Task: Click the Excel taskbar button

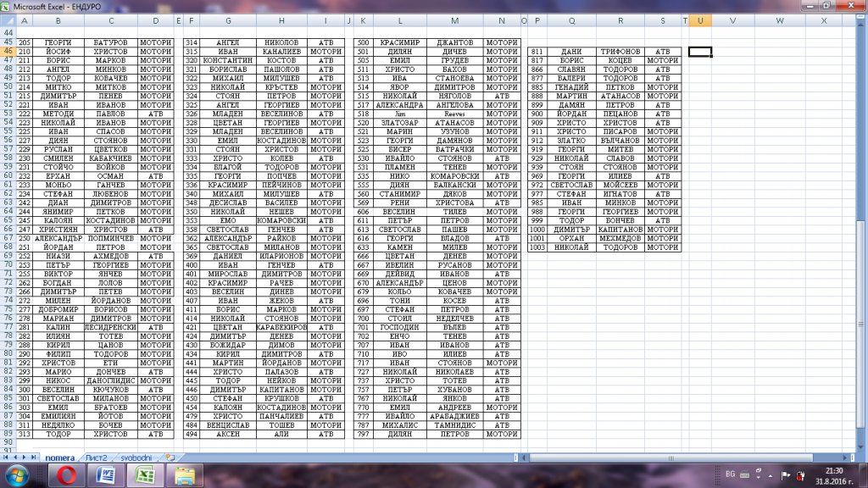Action: pyautogui.click(x=145, y=476)
